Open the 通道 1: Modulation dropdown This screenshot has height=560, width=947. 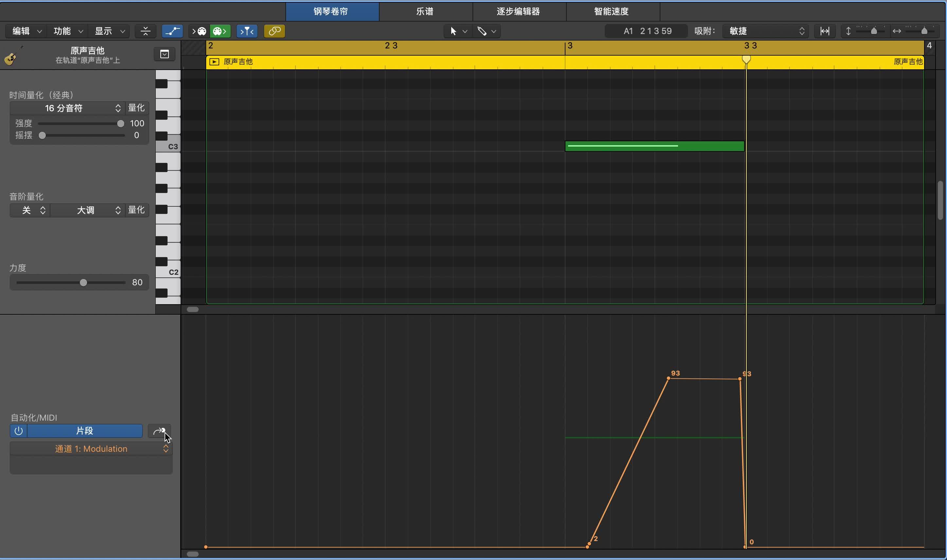point(91,448)
